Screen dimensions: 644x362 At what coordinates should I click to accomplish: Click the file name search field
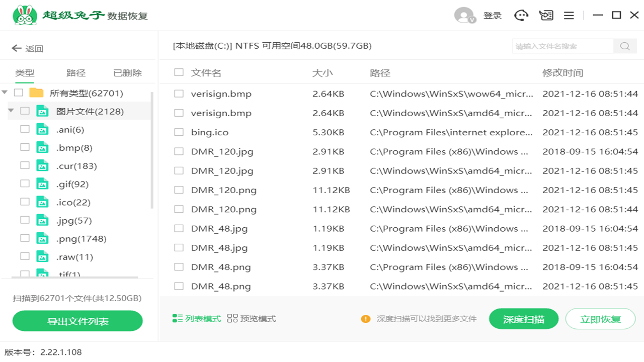pos(562,46)
